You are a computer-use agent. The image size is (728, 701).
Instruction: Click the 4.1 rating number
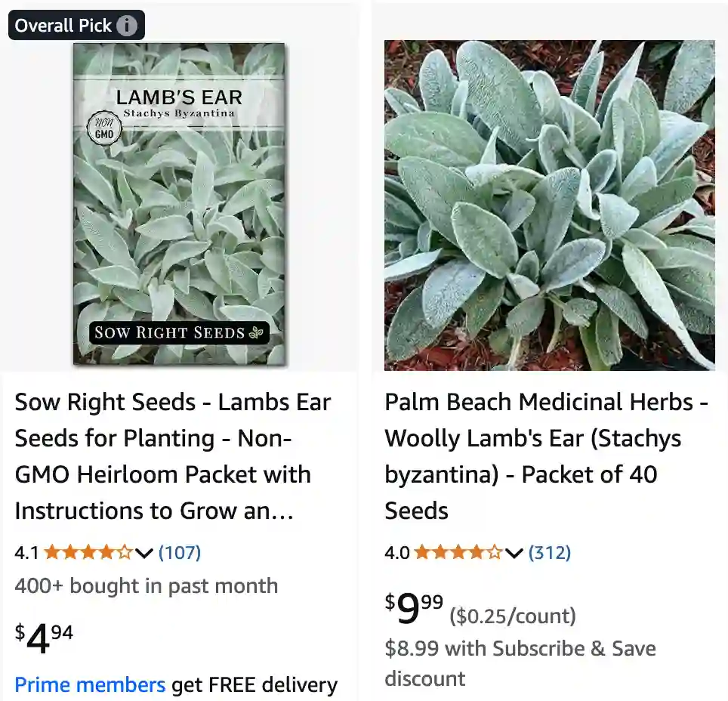(x=26, y=552)
